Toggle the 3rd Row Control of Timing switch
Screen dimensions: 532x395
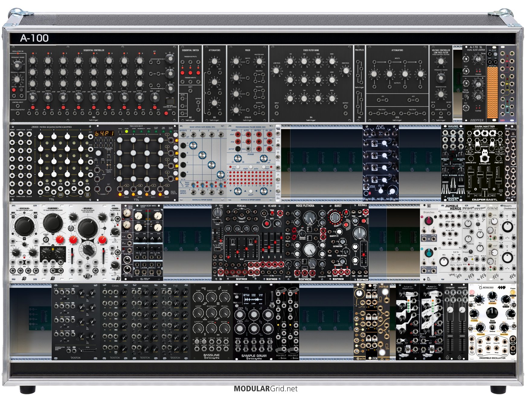(x=170, y=102)
